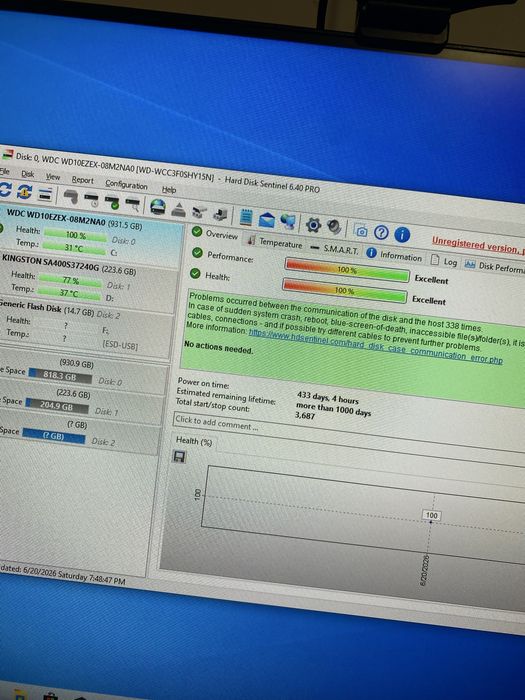Click the refresh icon with warning sign
Image resolution: width=525 pixels, height=700 pixels.
click(25, 192)
